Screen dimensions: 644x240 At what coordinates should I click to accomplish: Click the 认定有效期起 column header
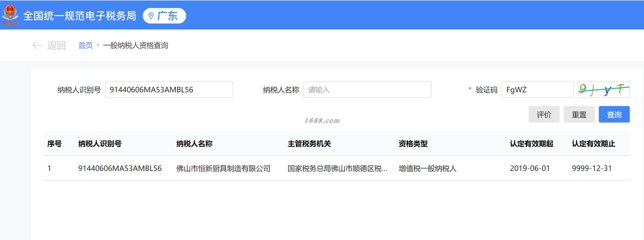click(x=532, y=144)
